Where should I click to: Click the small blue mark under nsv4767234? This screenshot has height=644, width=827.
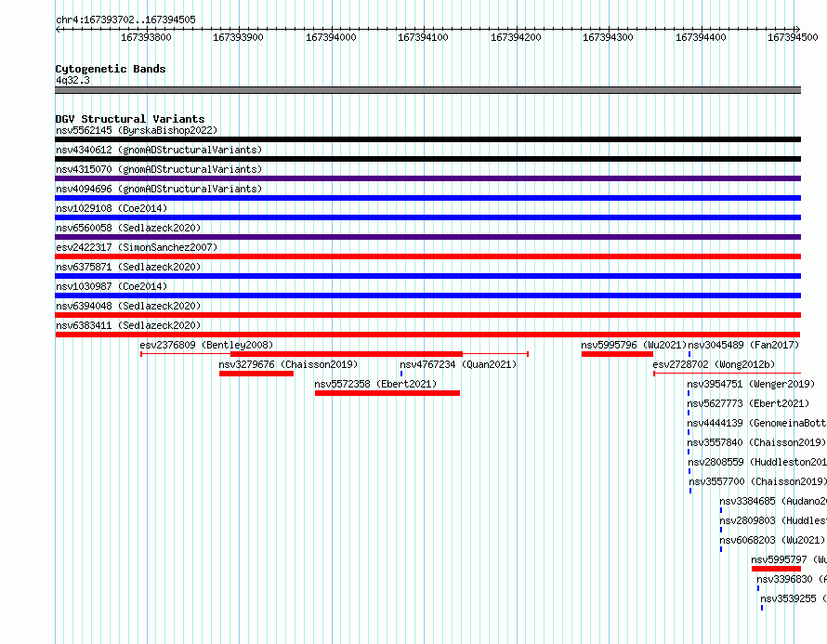click(401, 374)
